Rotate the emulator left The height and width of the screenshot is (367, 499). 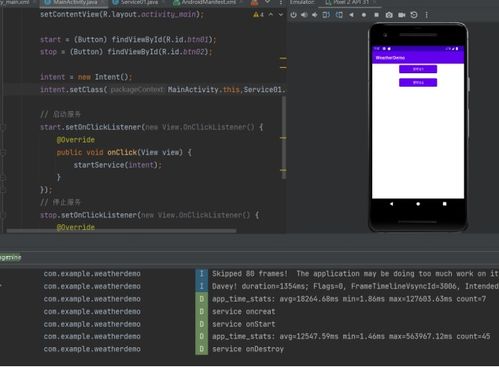point(326,15)
